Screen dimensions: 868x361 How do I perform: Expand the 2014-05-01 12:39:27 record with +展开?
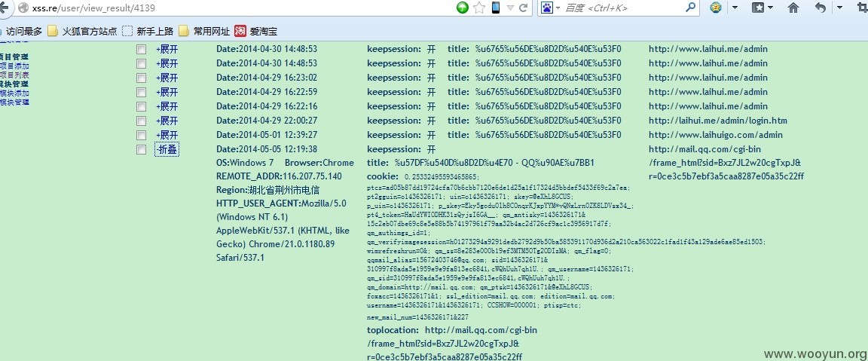tap(167, 135)
